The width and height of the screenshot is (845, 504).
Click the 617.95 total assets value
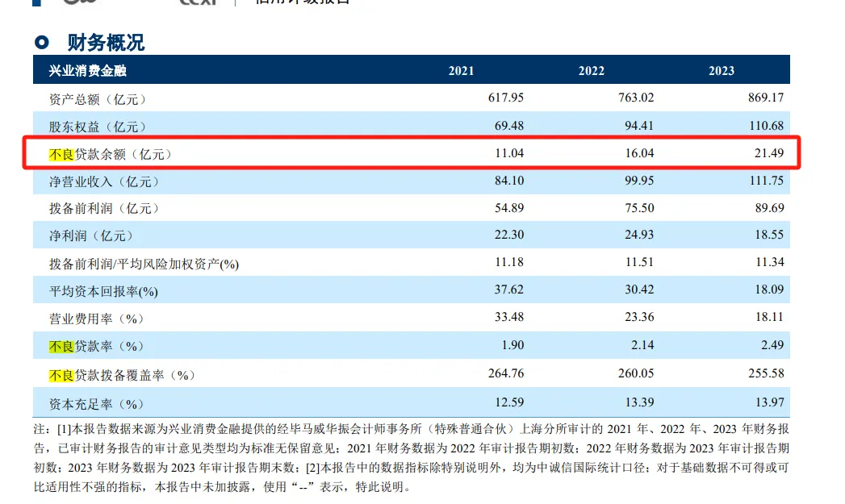pos(506,98)
